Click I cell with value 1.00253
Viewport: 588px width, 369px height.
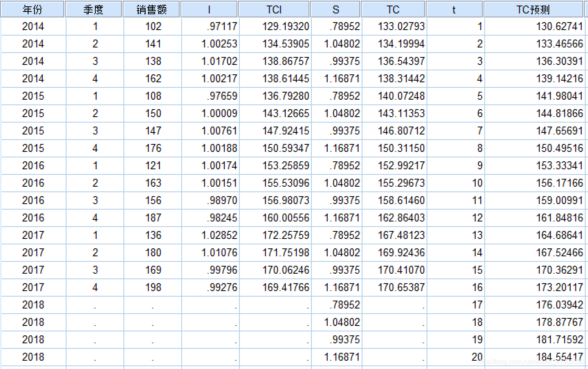click(x=211, y=44)
